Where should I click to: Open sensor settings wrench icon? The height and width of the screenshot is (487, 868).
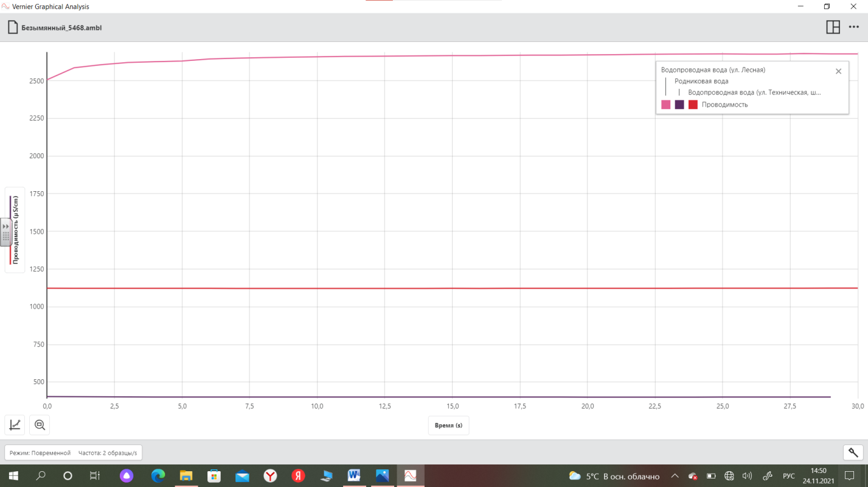pos(853,452)
